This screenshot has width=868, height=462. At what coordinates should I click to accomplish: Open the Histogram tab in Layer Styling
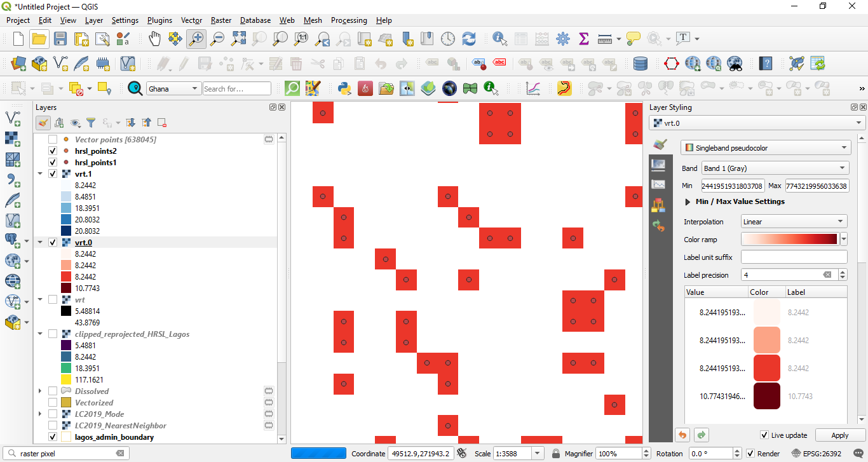click(x=659, y=185)
